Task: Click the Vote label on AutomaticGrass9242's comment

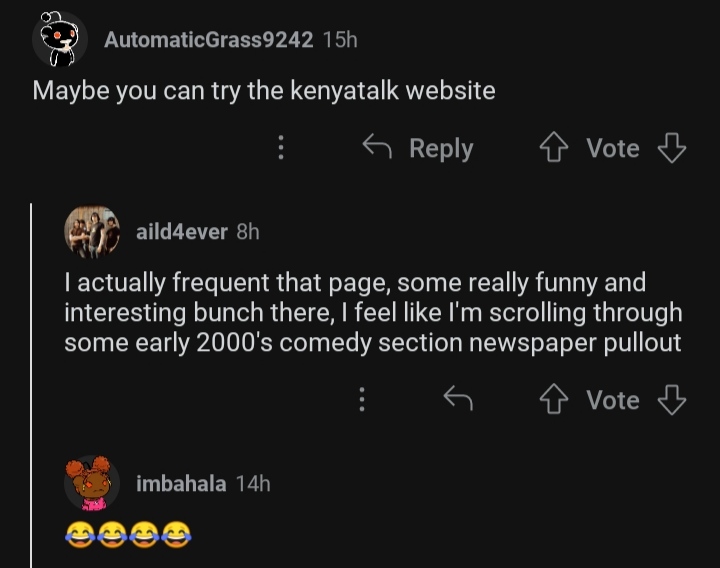Action: pyautogui.click(x=612, y=149)
